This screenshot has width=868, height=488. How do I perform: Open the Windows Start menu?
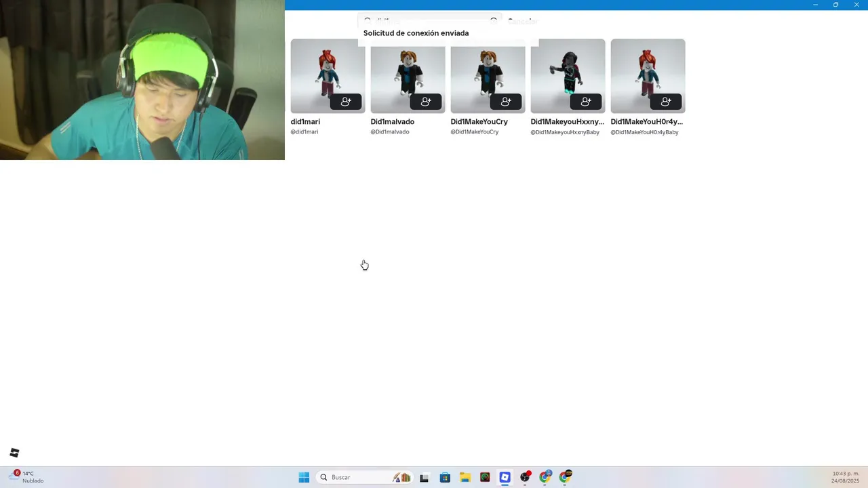[x=304, y=477]
